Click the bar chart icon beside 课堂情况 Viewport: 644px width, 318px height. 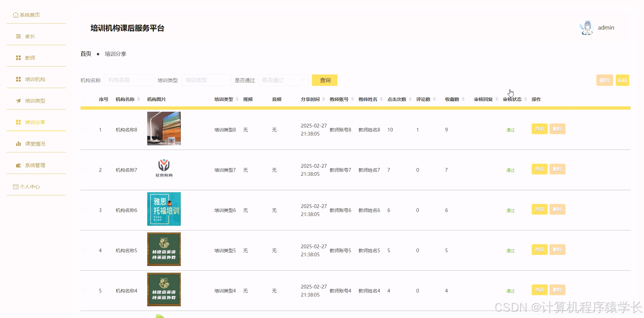point(18,144)
